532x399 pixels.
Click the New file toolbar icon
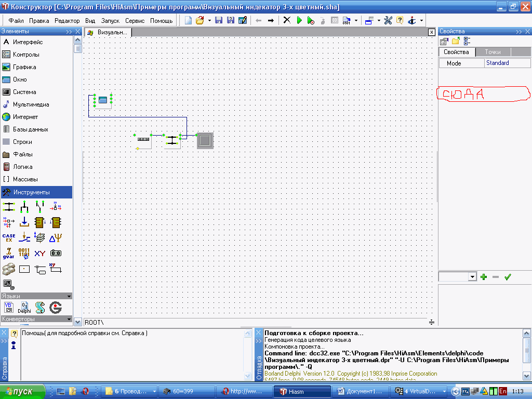pyautogui.click(x=188, y=20)
